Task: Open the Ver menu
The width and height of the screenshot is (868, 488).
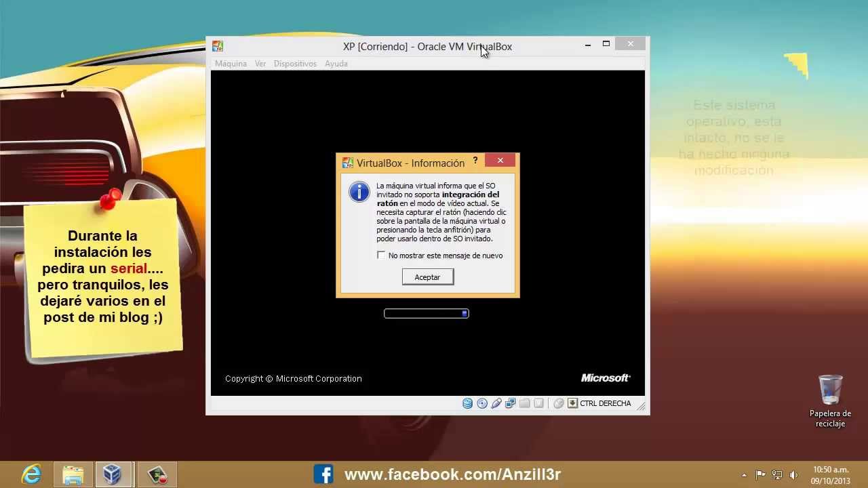Action: tap(260, 64)
